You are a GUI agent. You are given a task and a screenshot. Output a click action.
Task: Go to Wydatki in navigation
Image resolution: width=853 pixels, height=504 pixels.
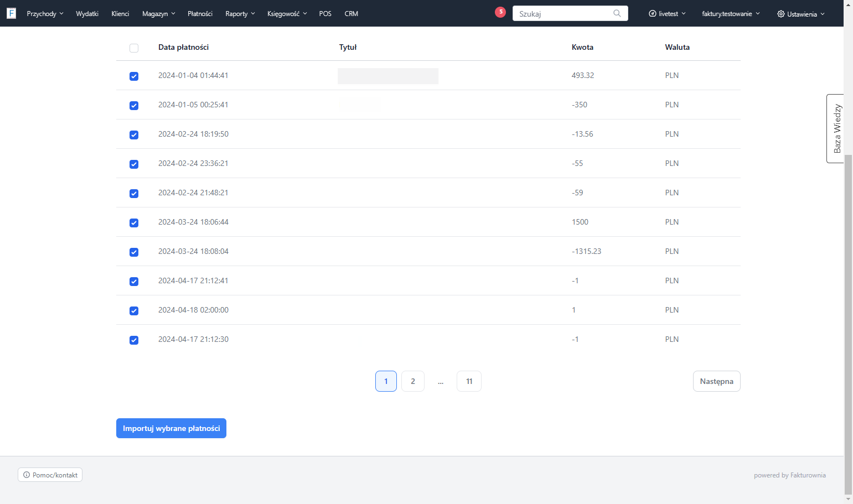(87, 13)
